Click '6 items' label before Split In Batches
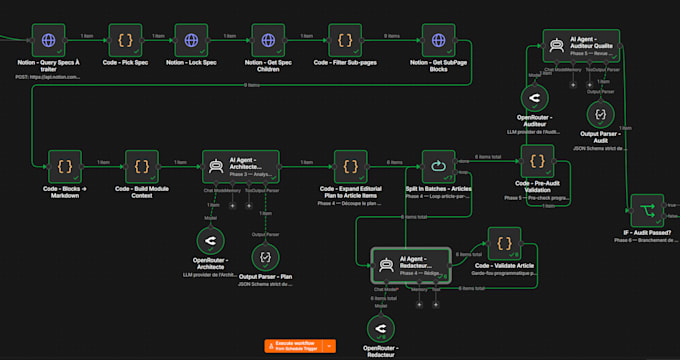Screen dimensions: 680x360 click(x=394, y=162)
